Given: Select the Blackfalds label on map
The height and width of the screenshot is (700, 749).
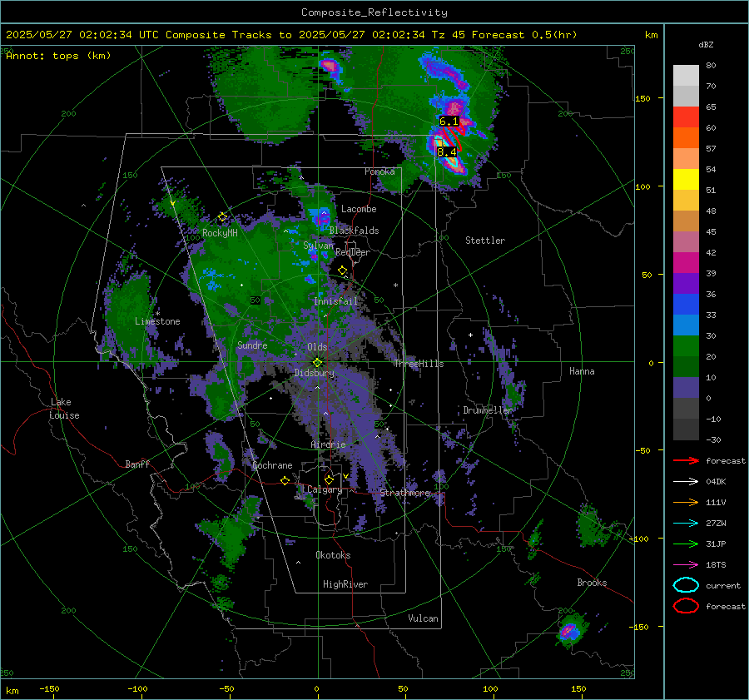Looking at the screenshot, I should coord(354,231).
